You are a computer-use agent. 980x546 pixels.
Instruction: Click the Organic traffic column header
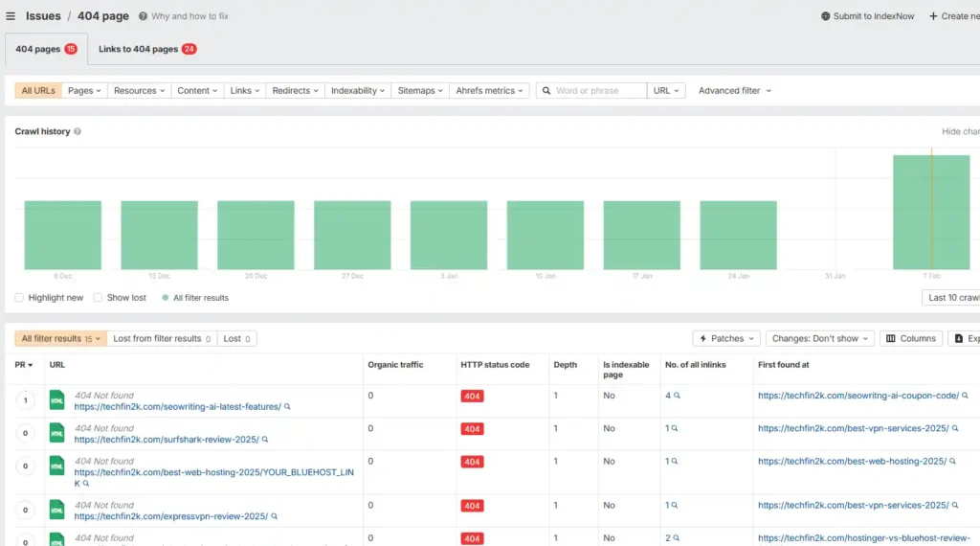[395, 365]
